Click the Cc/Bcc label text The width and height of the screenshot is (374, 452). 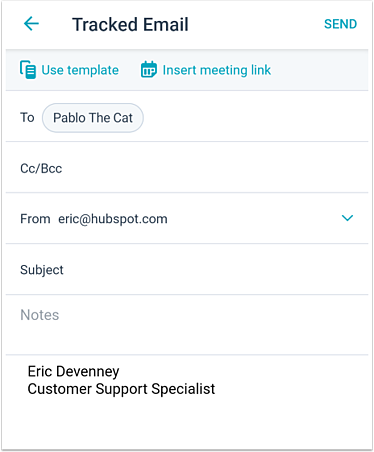point(41,168)
